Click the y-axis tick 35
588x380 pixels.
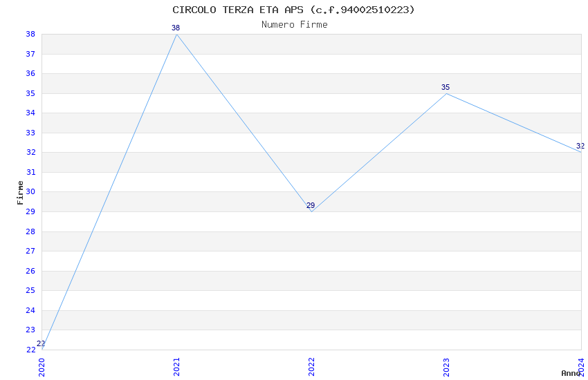(30, 93)
